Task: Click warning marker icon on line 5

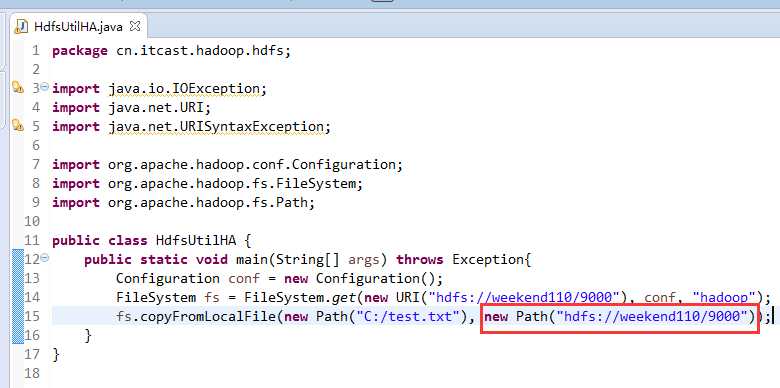Action: click(x=17, y=126)
